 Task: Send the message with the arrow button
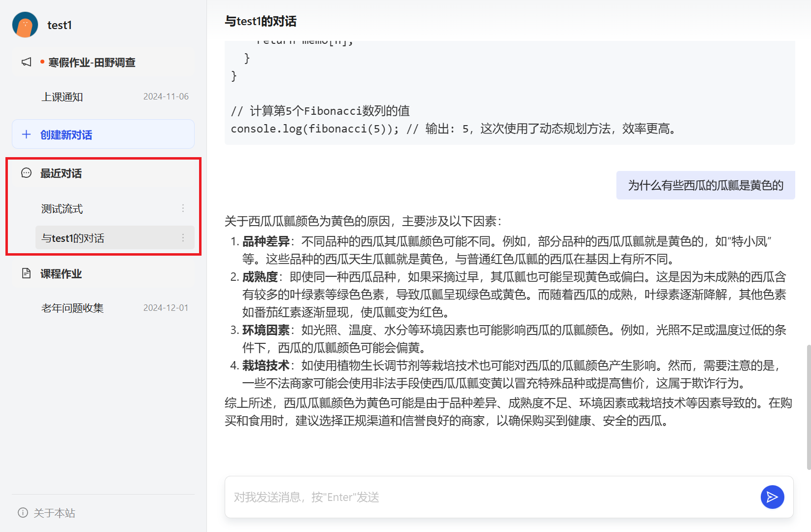pyautogui.click(x=772, y=497)
